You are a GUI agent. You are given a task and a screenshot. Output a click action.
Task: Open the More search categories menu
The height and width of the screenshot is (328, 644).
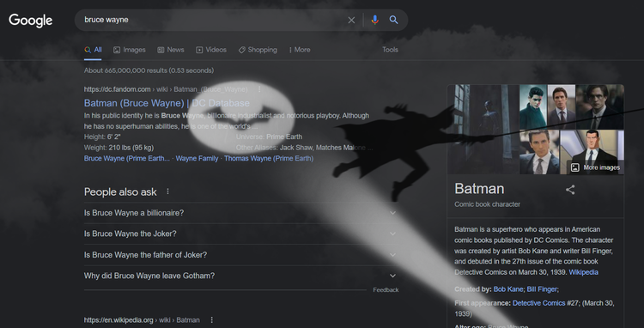tap(300, 50)
